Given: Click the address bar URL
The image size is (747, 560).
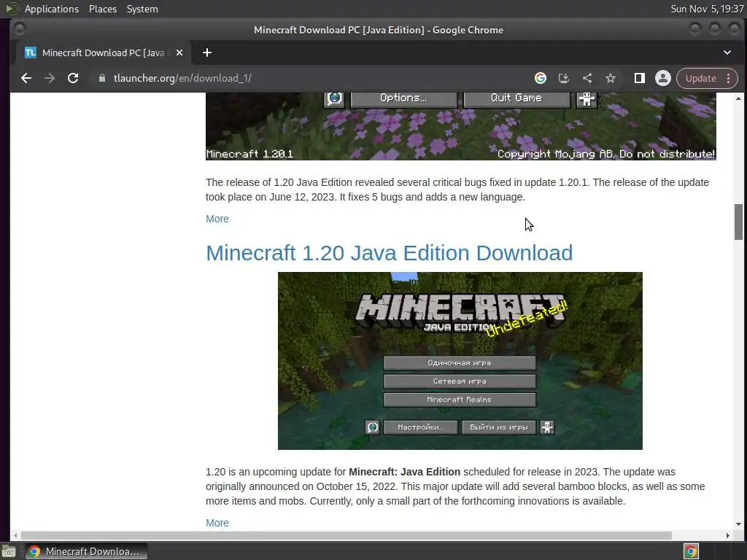Looking at the screenshot, I should 182,78.
